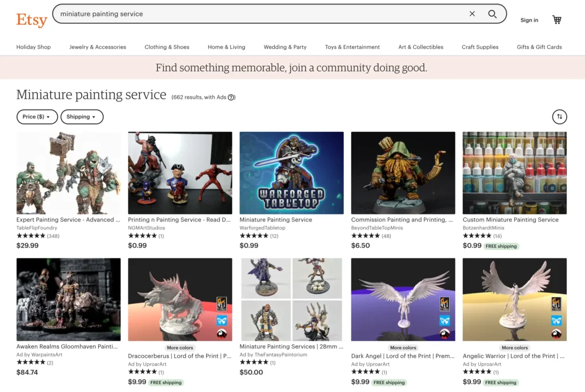Viewport: 585px width, 392px height.
Task: Click 'More colors' on the Angelic Warrior listing
Action: pyautogui.click(x=515, y=347)
